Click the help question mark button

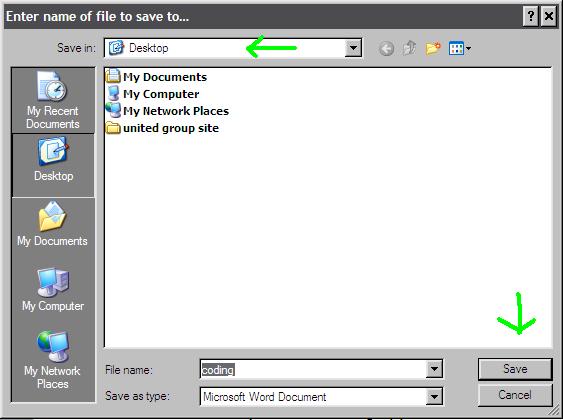[531, 17]
